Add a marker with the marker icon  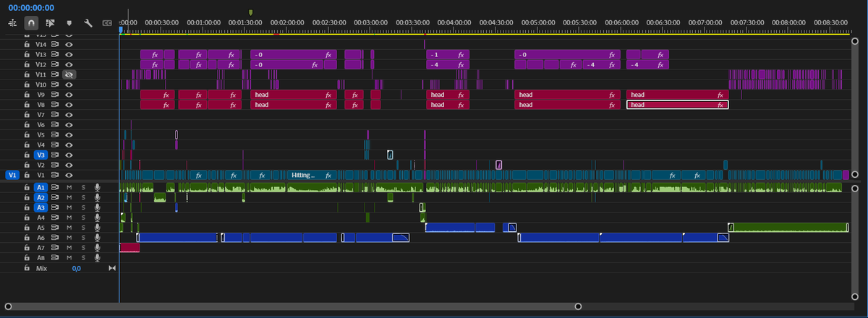[69, 23]
